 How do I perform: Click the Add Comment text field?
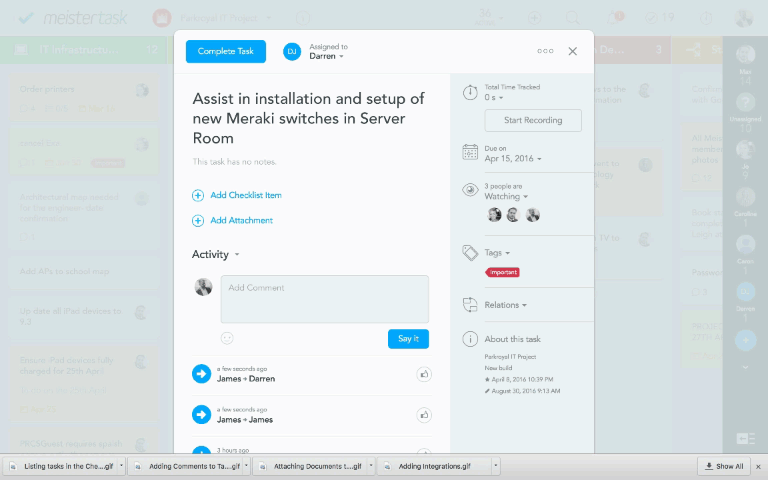[324, 299]
